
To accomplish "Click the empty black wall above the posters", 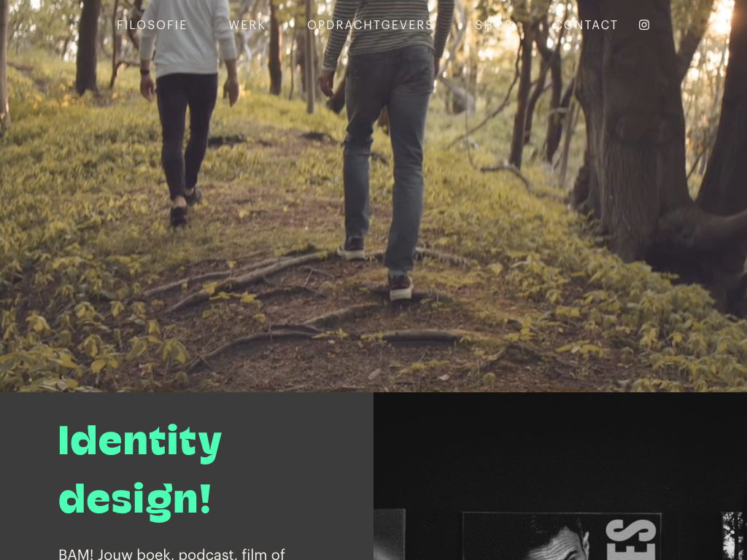I will coord(560,452).
